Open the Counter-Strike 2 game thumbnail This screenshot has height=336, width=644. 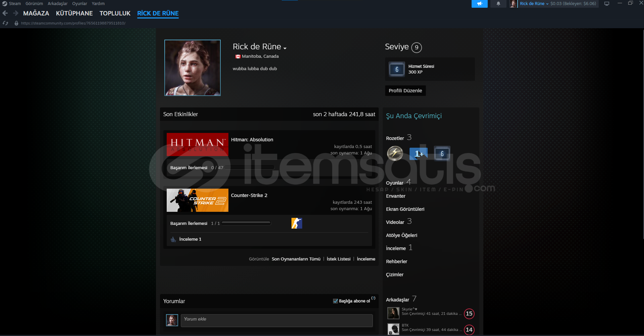[198, 200]
